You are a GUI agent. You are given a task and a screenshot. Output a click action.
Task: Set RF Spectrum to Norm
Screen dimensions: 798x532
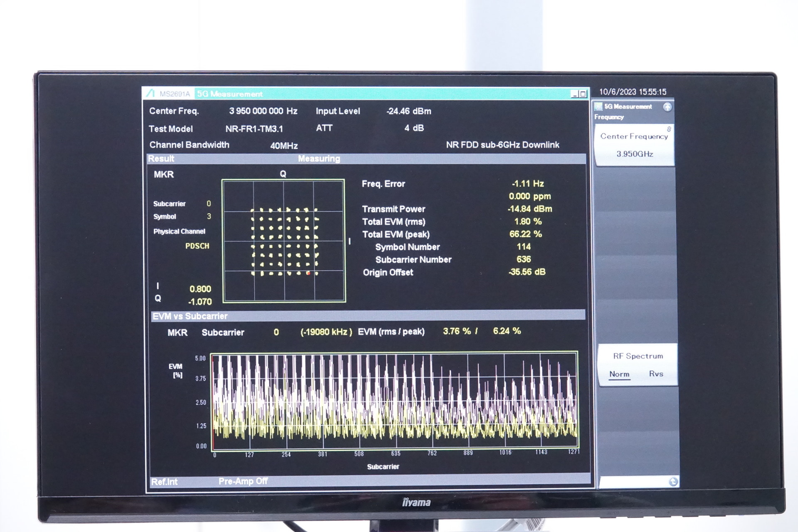point(619,374)
